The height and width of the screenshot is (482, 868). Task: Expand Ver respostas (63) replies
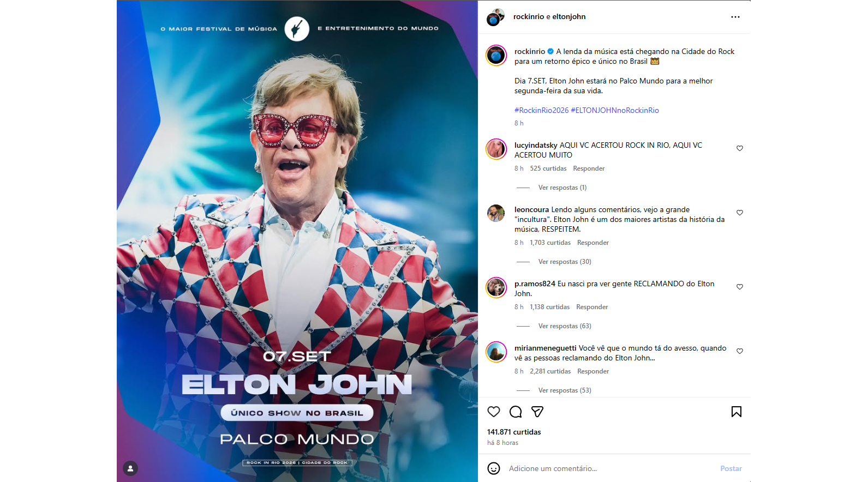tap(565, 326)
